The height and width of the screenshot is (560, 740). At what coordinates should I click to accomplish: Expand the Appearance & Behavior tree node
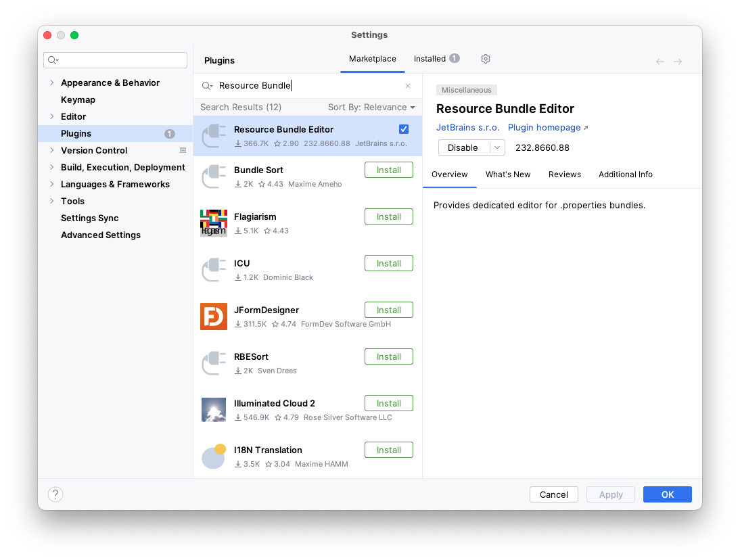coord(51,83)
